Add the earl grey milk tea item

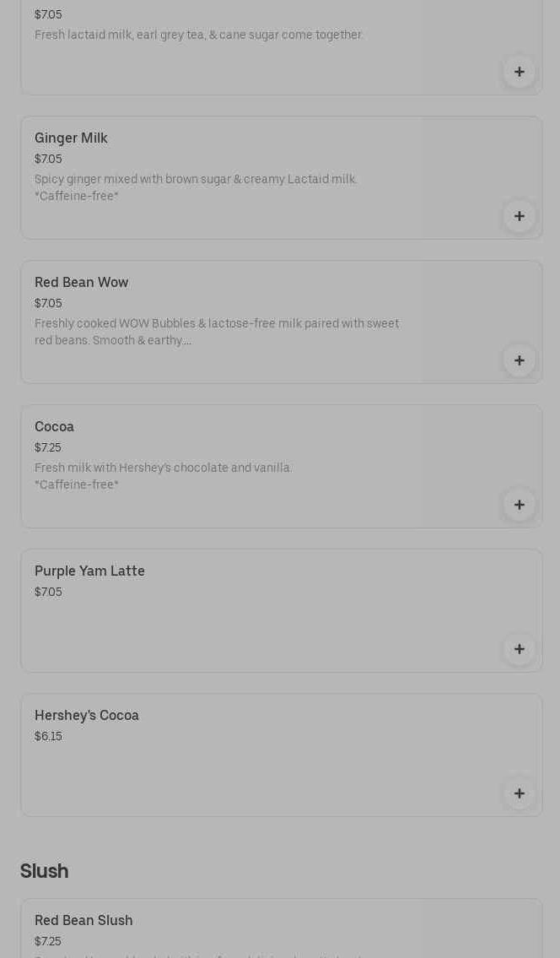point(519,72)
